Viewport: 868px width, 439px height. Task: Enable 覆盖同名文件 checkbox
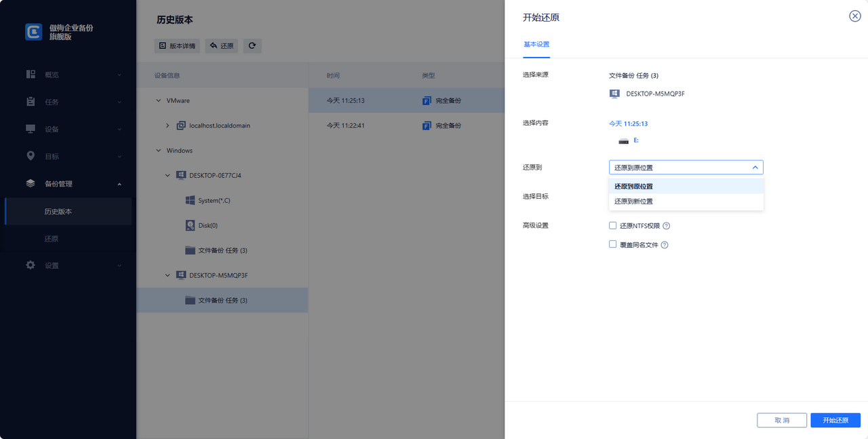(x=612, y=244)
